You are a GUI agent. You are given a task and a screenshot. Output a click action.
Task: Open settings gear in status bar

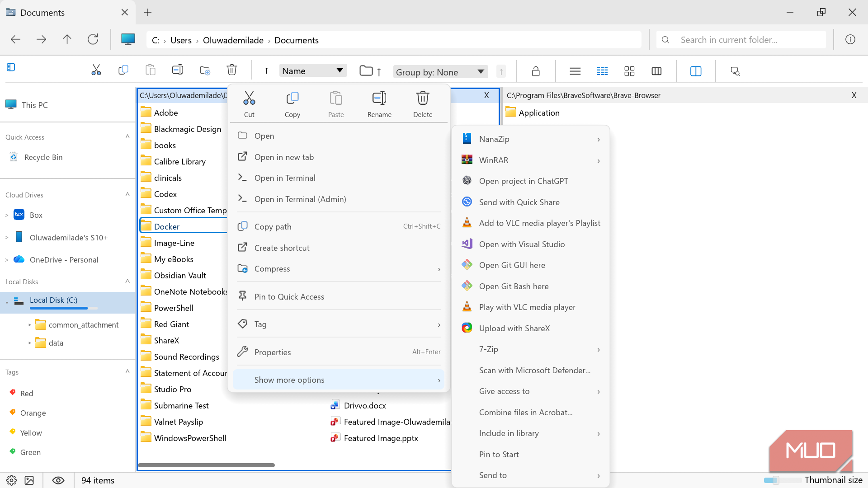(11, 480)
